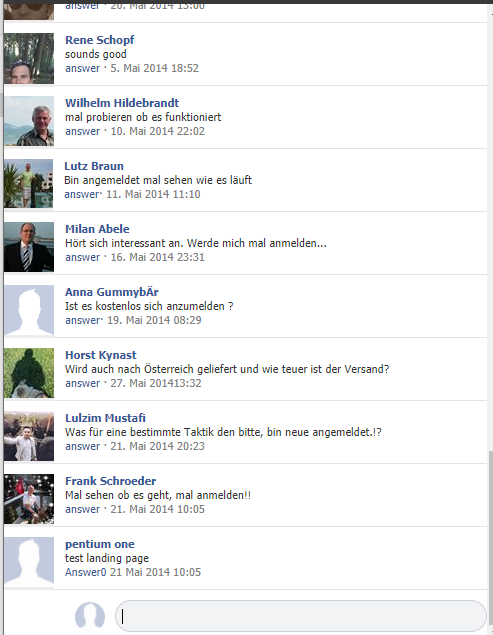Open Wilhelm Hildebrandt's profile name link
The height and width of the screenshot is (635, 493).
pos(122,103)
